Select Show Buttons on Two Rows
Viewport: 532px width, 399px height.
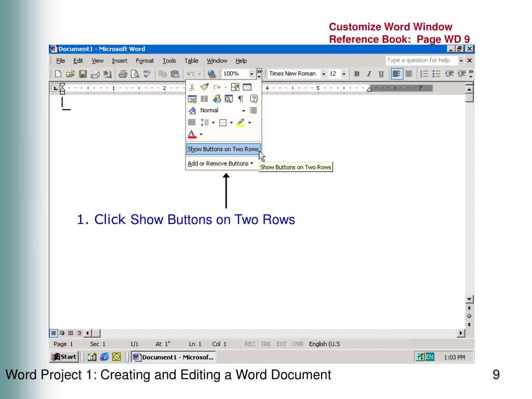click(223, 149)
